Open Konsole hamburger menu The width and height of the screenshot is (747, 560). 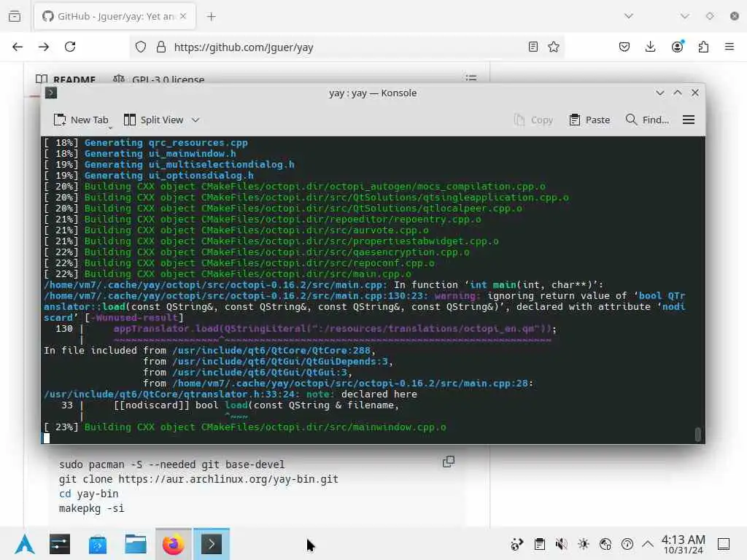[689, 120]
